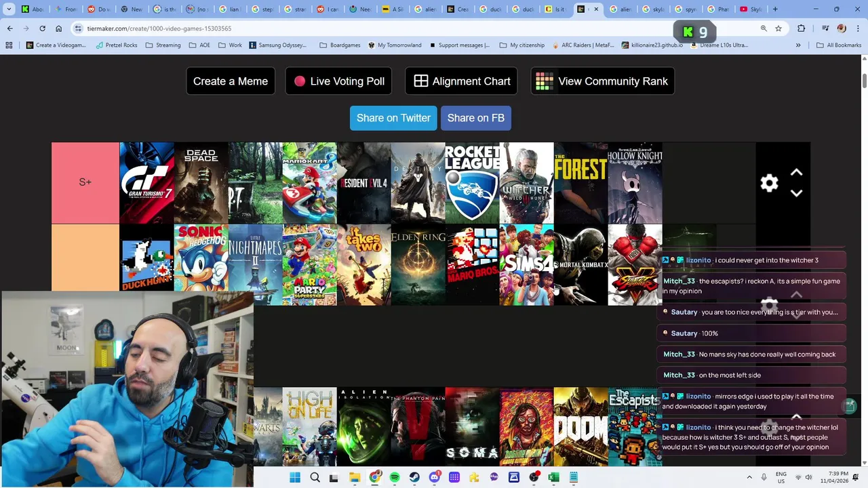Open File Explorer from taskbar
The height and width of the screenshot is (488, 868).
pos(355,478)
